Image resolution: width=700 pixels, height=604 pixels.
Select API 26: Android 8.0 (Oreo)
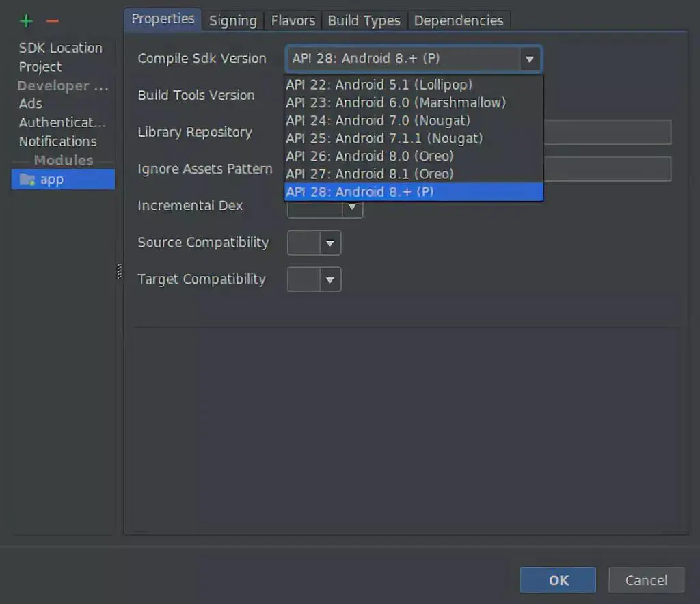(414, 156)
